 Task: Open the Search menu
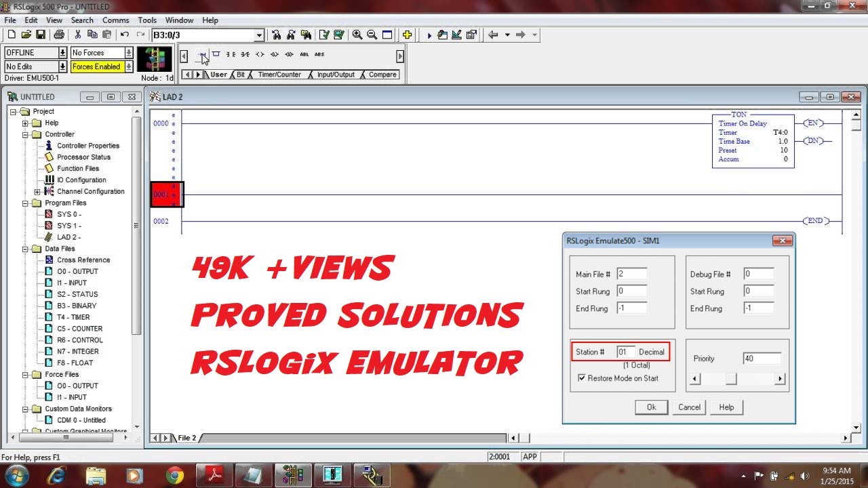[82, 20]
